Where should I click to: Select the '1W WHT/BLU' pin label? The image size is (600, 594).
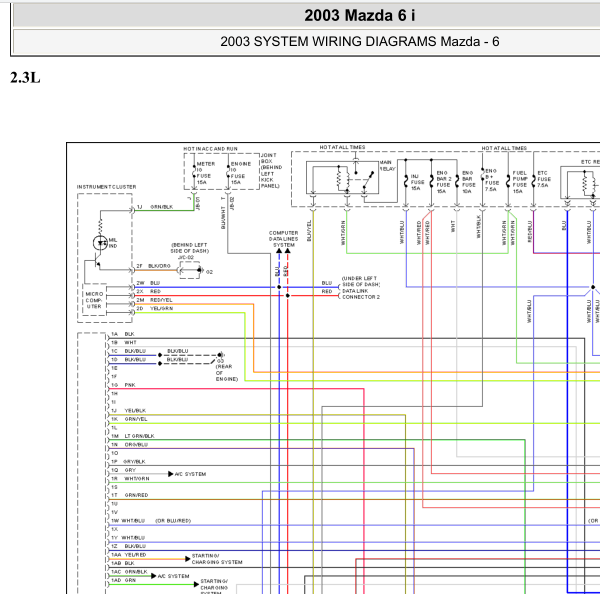click(x=128, y=521)
